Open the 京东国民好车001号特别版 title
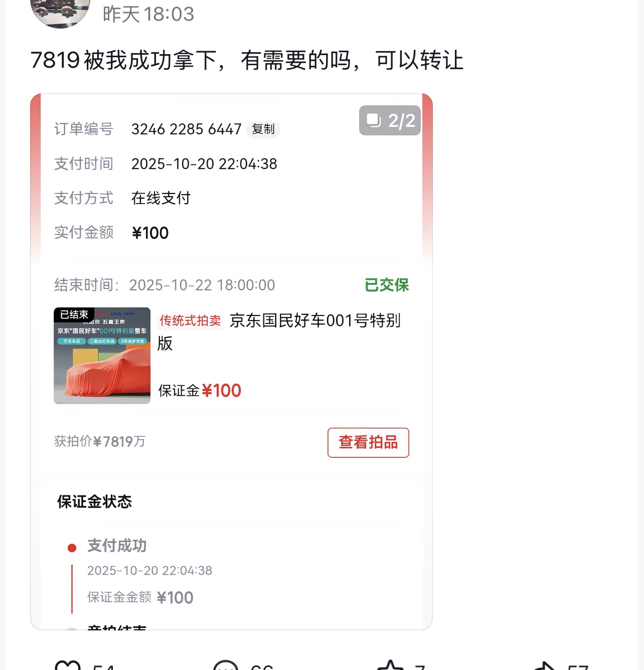 pyautogui.click(x=279, y=331)
